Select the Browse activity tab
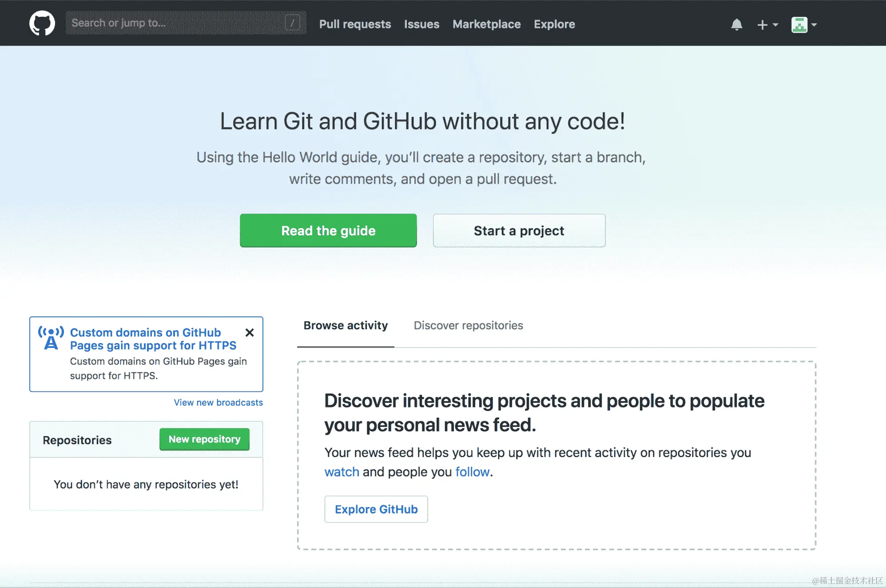 pos(346,325)
